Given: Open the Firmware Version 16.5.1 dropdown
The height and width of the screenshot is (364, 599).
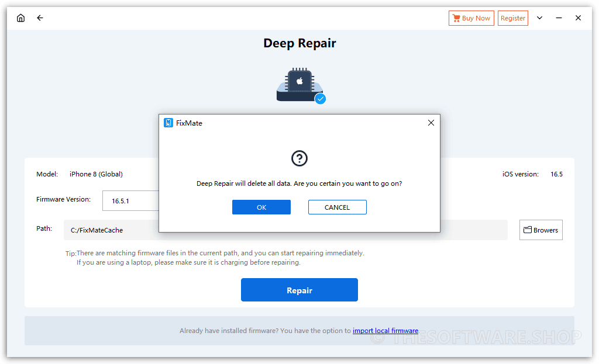Looking at the screenshot, I should pos(130,200).
